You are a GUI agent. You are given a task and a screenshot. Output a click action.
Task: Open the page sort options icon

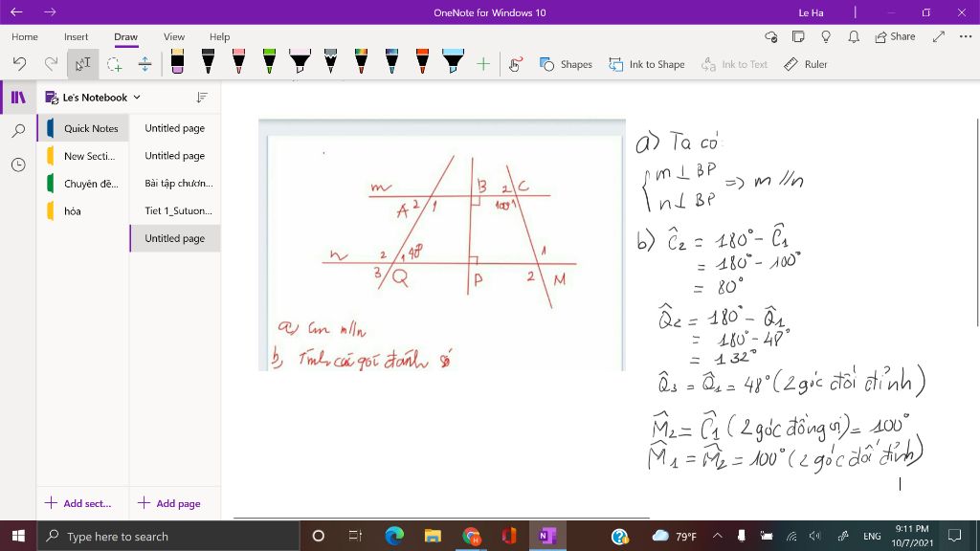(201, 98)
